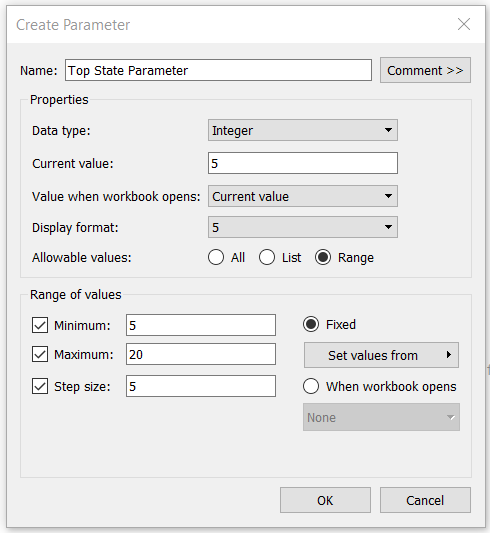490x533 pixels.
Task: Click the Minimum value field
Action: coord(201,325)
